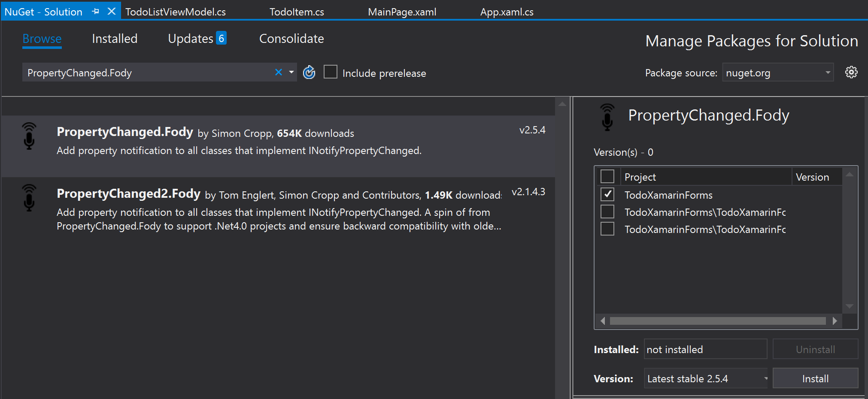Open the TodoItem.cs document tab

(x=297, y=12)
